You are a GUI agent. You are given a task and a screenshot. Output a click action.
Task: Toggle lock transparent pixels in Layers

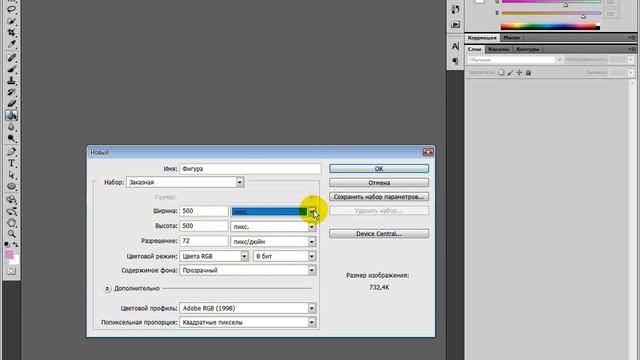[501, 72]
